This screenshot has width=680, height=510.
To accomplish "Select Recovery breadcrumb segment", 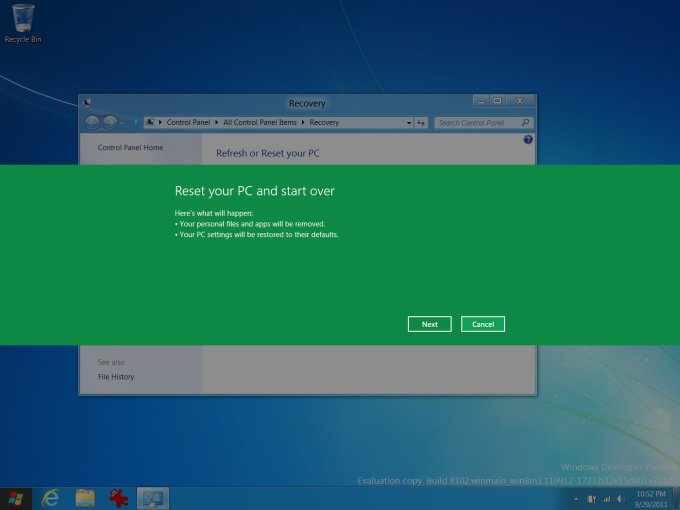I will point(324,123).
